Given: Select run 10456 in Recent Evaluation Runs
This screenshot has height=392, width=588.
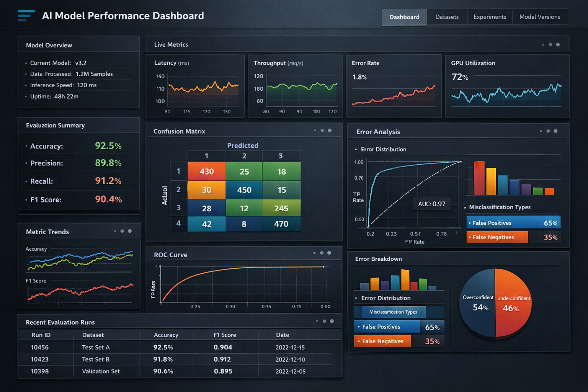Looking at the screenshot, I should point(41,347).
